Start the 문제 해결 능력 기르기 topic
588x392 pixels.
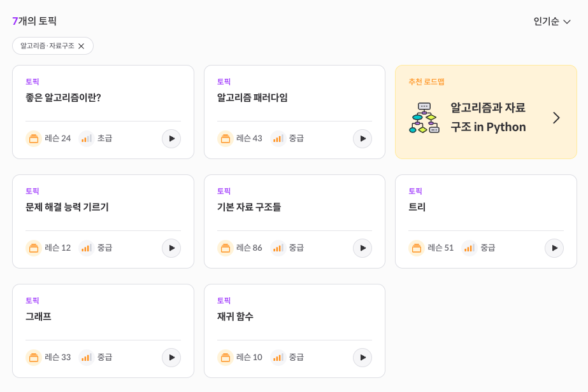(x=171, y=248)
